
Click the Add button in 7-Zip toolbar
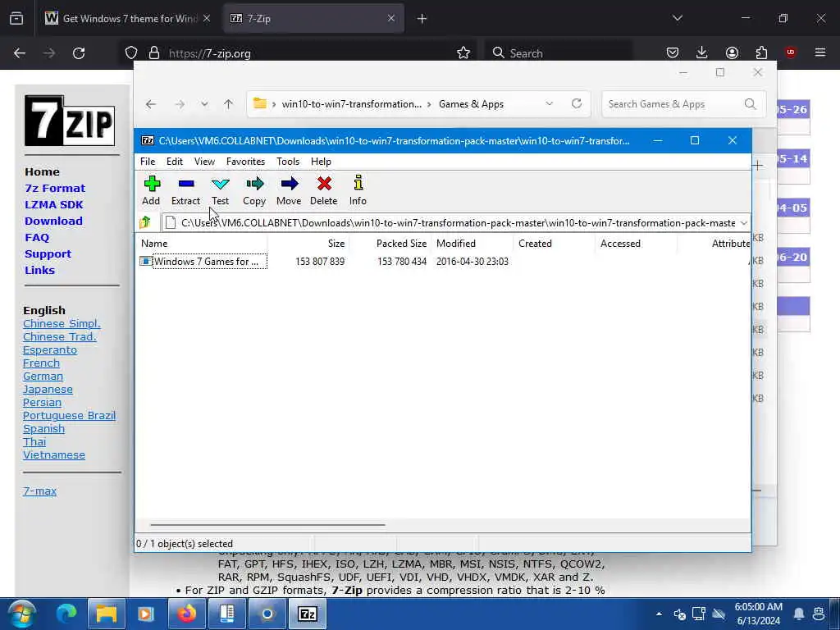pyautogui.click(x=151, y=190)
